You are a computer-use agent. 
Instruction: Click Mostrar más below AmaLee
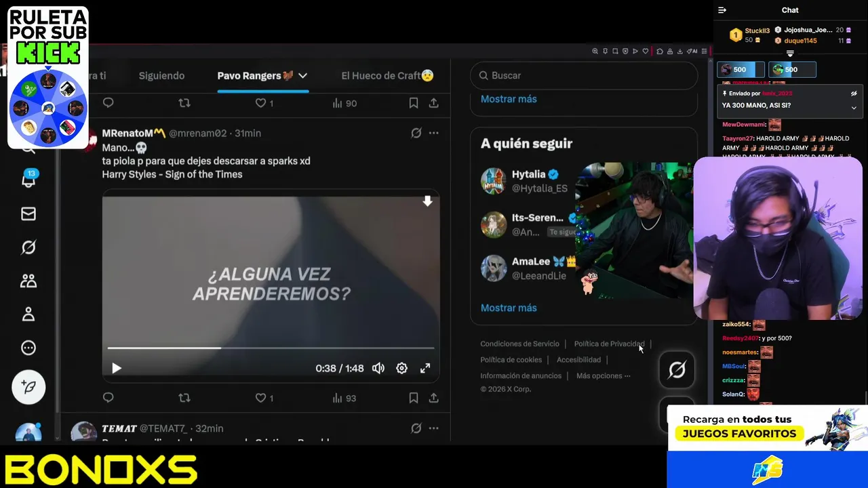(x=509, y=308)
